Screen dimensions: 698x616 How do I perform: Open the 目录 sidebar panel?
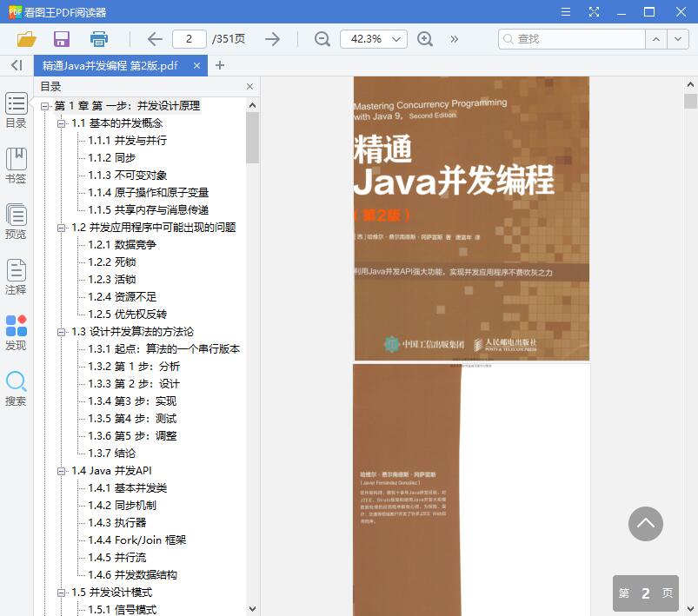pyautogui.click(x=16, y=110)
